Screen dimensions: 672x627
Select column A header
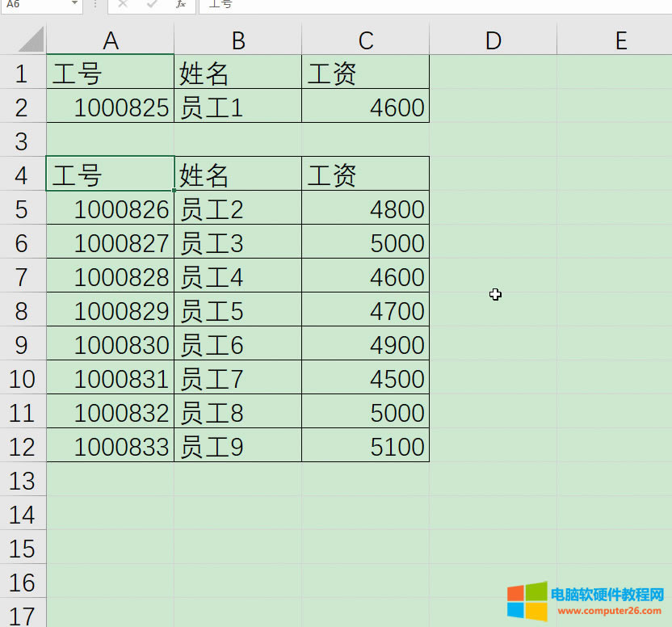[x=111, y=40]
